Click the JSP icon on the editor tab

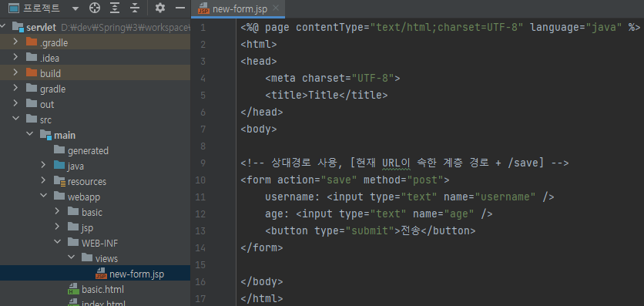click(x=203, y=8)
